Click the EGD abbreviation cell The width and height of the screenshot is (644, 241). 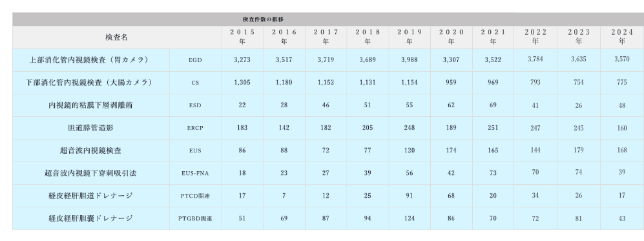(195, 60)
